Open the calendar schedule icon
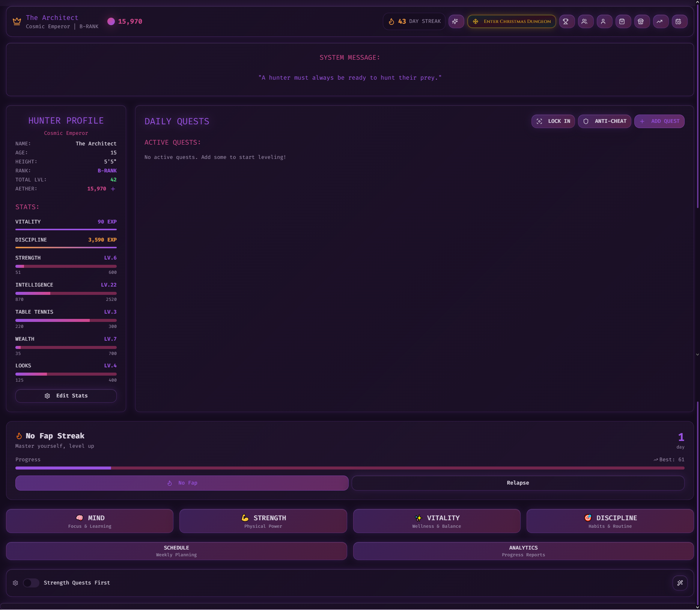Viewport: 700px width, 610px height. (679, 21)
